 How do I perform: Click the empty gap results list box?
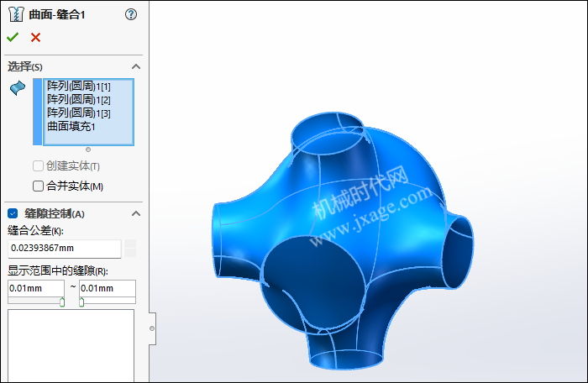pos(71,346)
